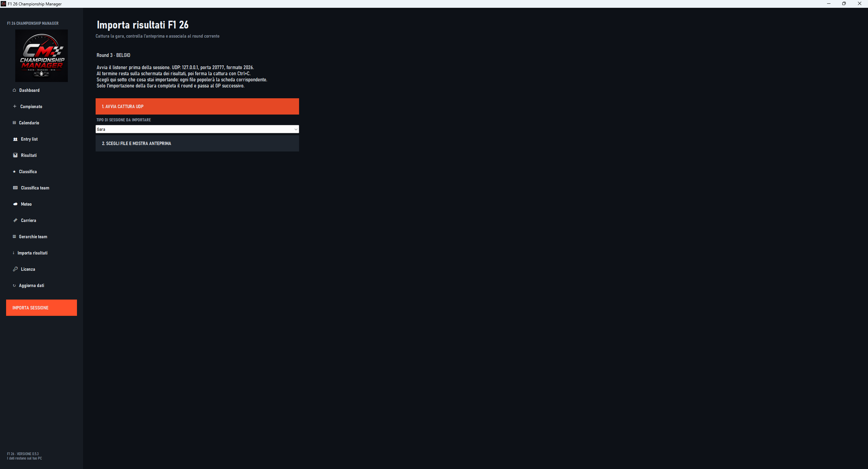The height and width of the screenshot is (469, 868).
Task: Click the dropdown chevron arrow of the Gara combo
Action: [296, 129]
